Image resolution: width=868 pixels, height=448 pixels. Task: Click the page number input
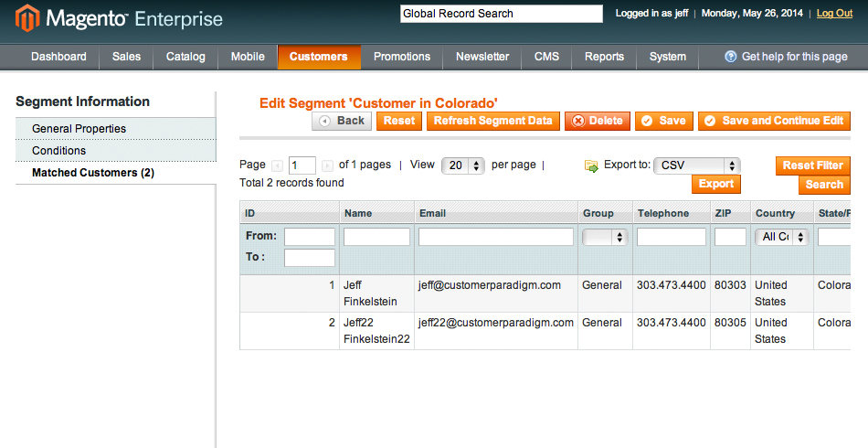(302, 165)
